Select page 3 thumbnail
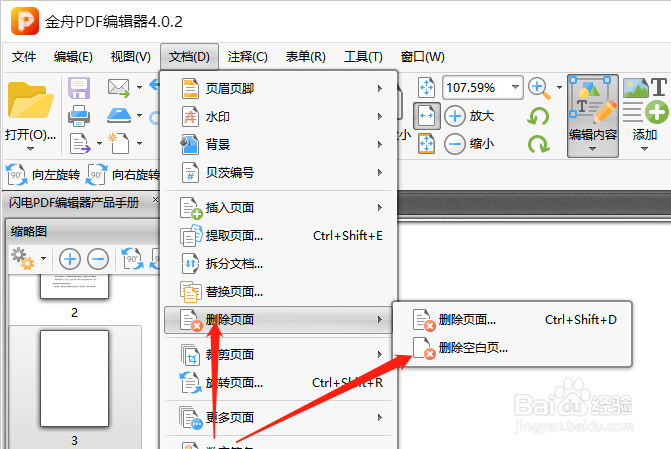 74,378
